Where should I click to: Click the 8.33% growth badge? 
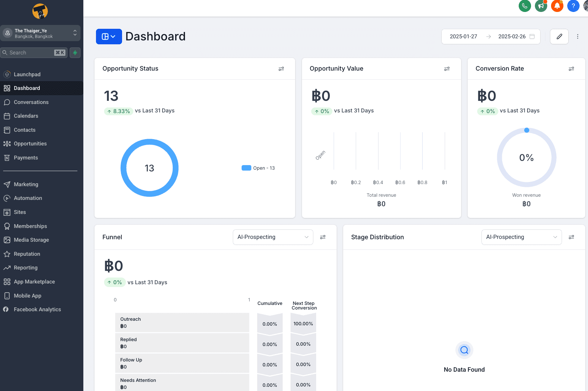tap(119, 111)
